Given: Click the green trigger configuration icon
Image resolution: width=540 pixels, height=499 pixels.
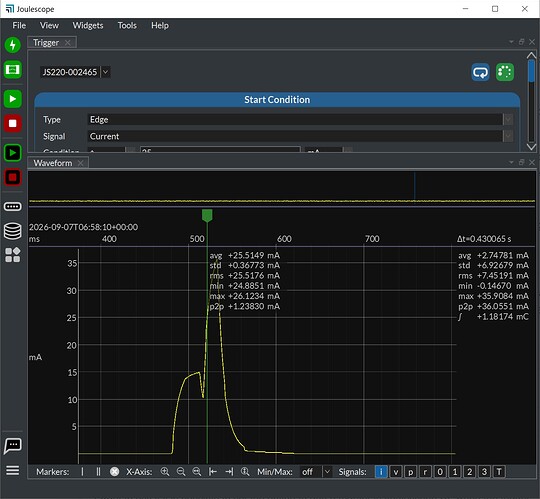Looking at the screenshot, I should [x=505, y=72].
